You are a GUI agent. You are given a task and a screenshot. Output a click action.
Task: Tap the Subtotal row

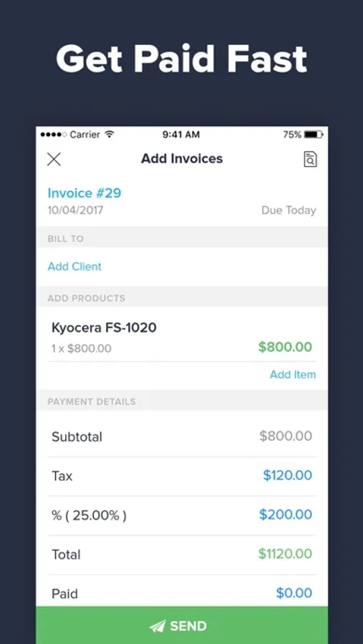click(182, 436)
